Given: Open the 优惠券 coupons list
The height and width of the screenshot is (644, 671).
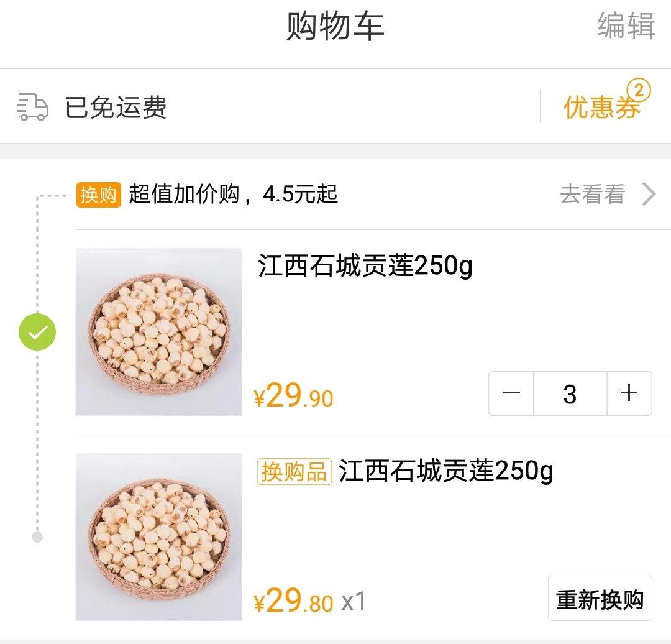Looking at the screenshot, I should [x=601, y=108].
